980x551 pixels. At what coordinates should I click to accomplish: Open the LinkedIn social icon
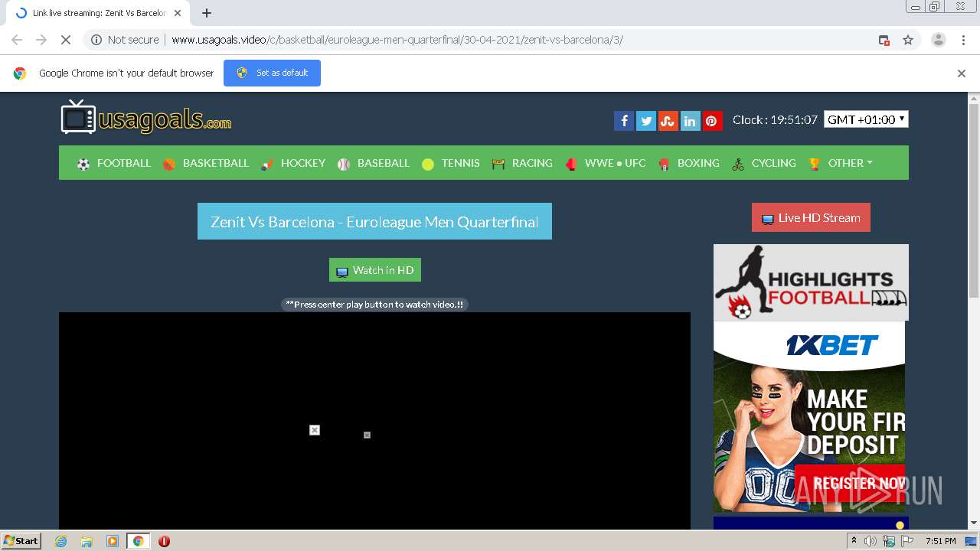click(691, 121)
